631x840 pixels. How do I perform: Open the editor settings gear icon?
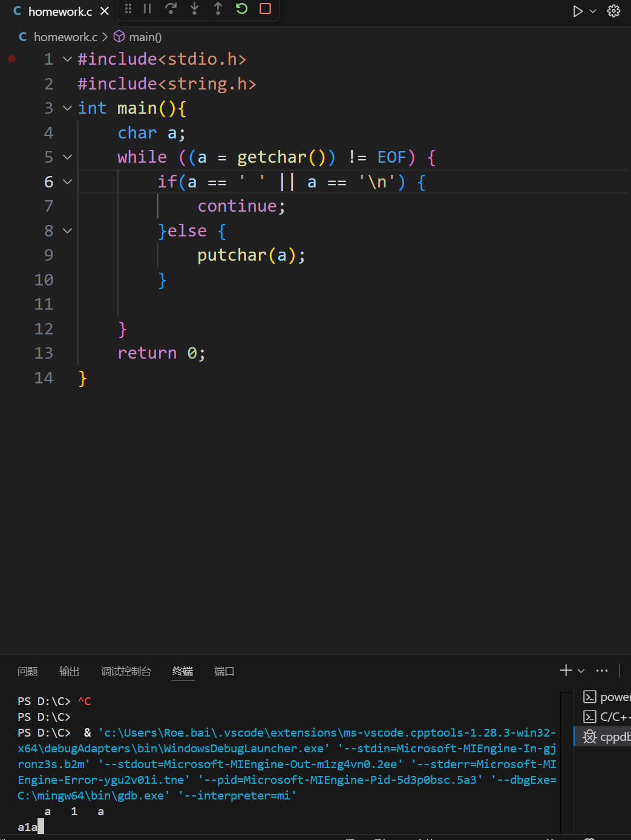pos(613,11)
